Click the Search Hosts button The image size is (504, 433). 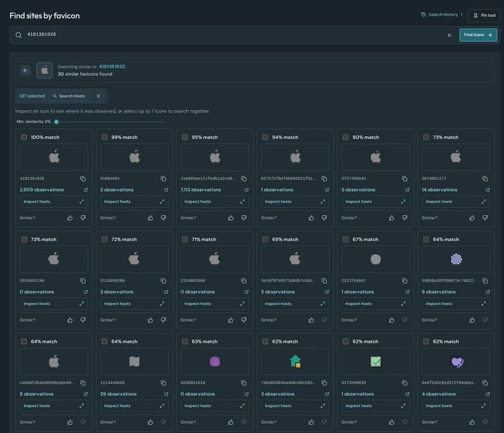click(x=69, y=96)
